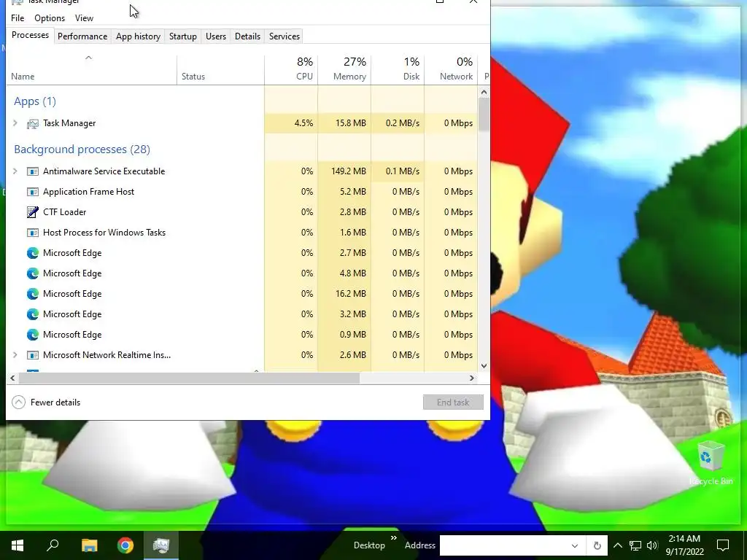Select Host Process for Windows Tasks name

[104, 233]
